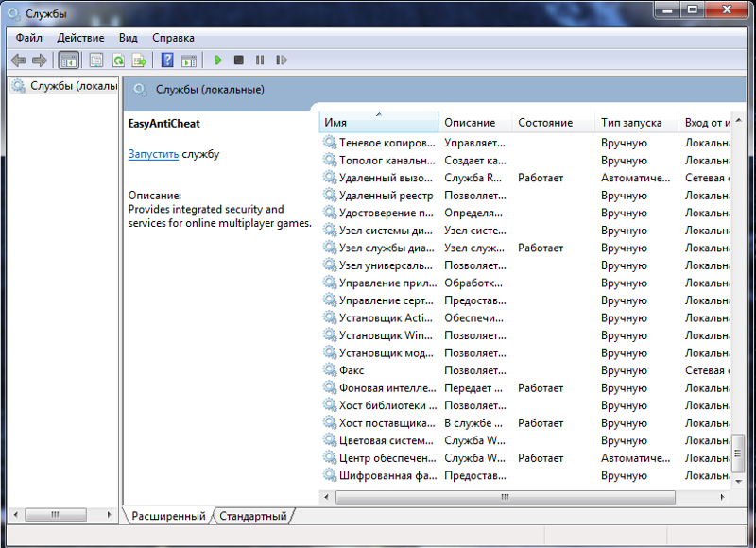Maximize the Службы window
This screenshot has height=548, width=756.
click(x=692, y=9)
